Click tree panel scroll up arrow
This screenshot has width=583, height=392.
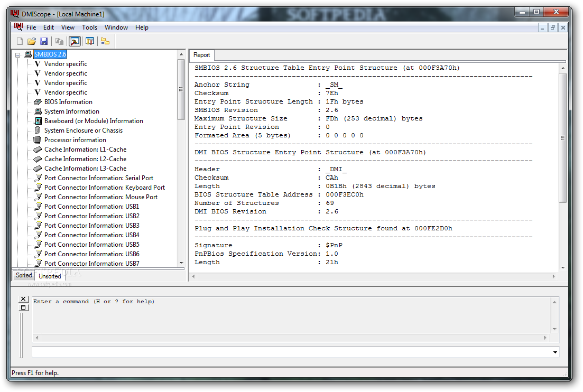181,54
